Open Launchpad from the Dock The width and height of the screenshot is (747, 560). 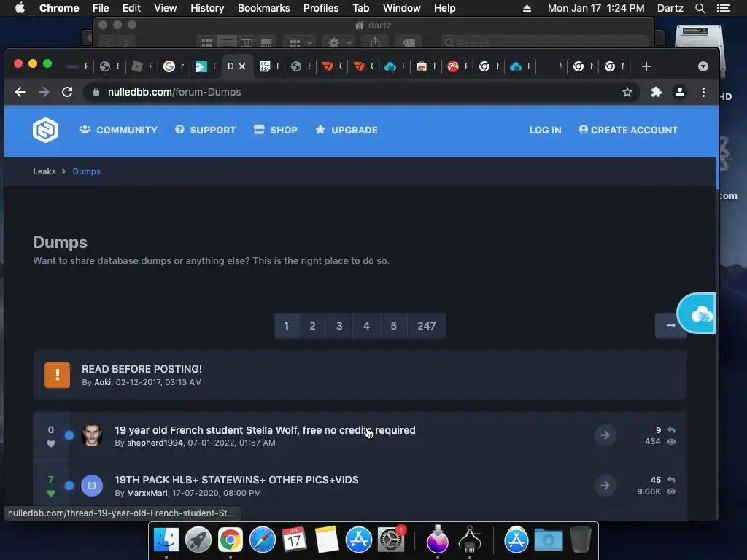coord(198,540)
